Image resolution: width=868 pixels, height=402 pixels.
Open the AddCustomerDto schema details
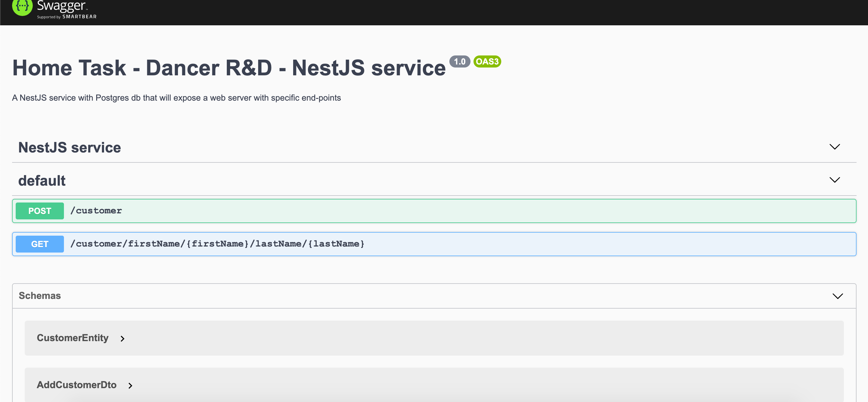77,385
